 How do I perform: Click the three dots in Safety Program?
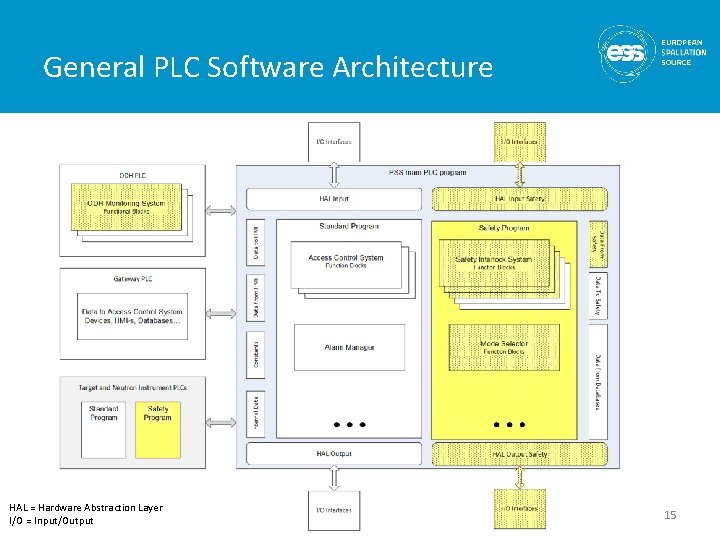tap(509, 425)
